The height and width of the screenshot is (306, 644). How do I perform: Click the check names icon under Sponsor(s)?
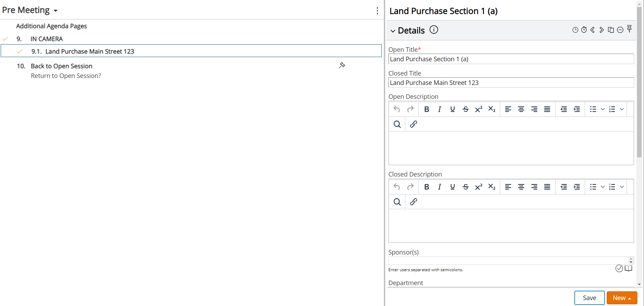pyautogui.click(x=619, y=268)
